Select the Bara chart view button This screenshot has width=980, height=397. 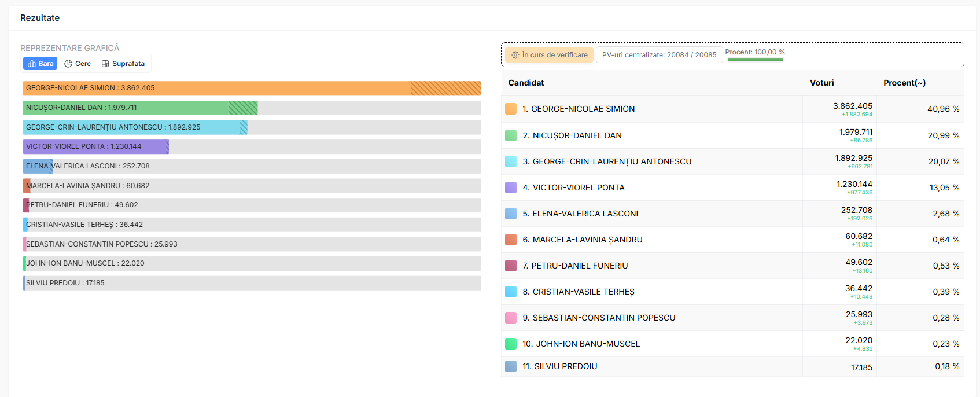point(40,64)
